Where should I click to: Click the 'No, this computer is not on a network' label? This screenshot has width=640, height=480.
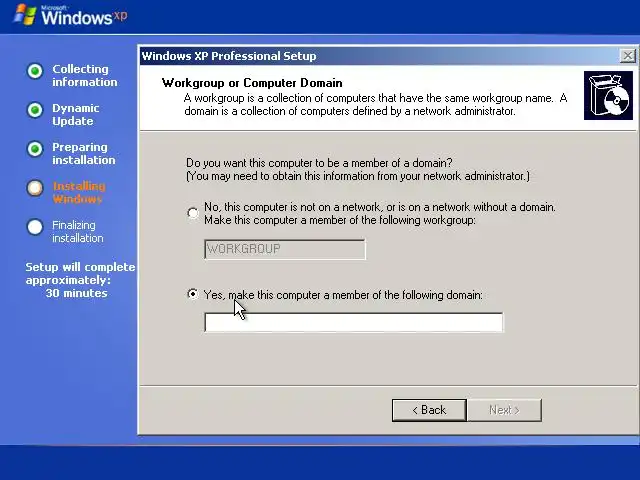click(380, 213)
